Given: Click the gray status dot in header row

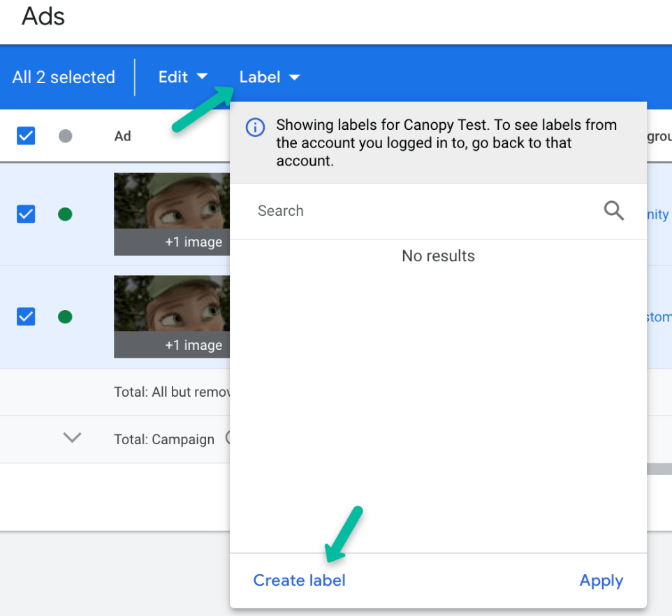Looking at the screenshot, I should [x=65, y=136].
